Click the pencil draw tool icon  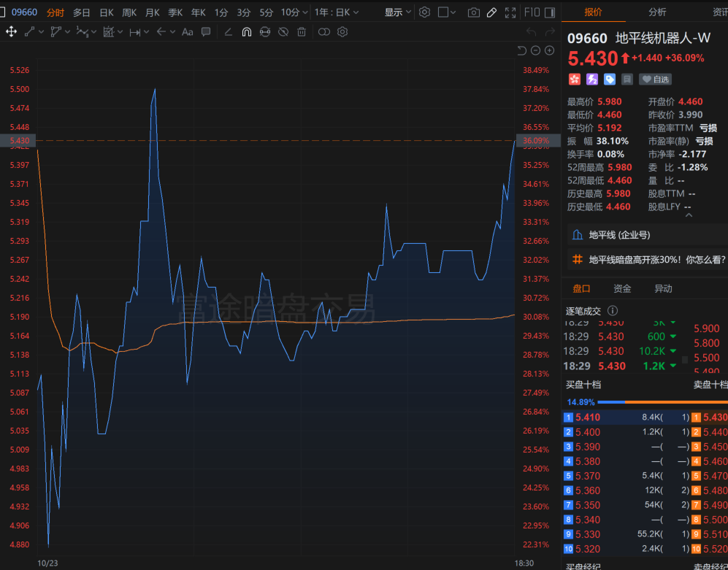tap(492, 12)
